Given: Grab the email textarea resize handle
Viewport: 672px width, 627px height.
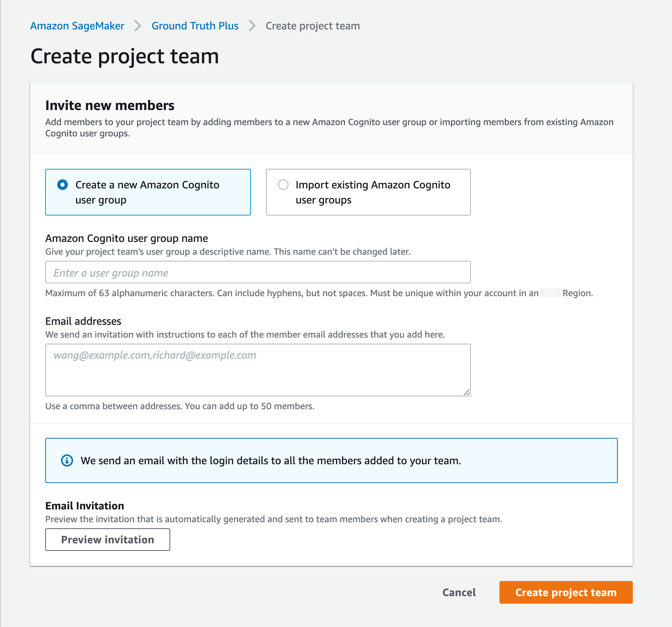Looking at the screenshot, I should (466, 392).
